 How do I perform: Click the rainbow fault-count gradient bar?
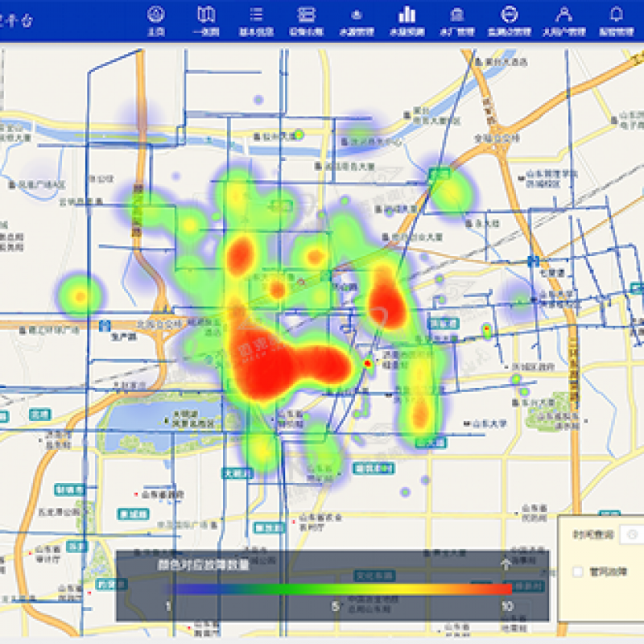(338, 589)
